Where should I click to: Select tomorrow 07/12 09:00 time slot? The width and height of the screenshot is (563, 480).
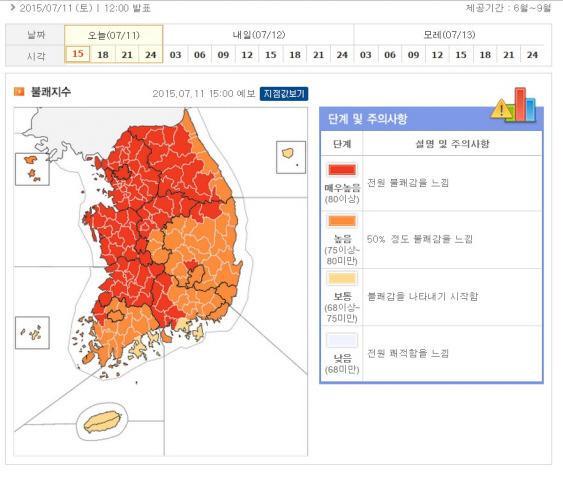pyautogui.click(x=223, y=55)
